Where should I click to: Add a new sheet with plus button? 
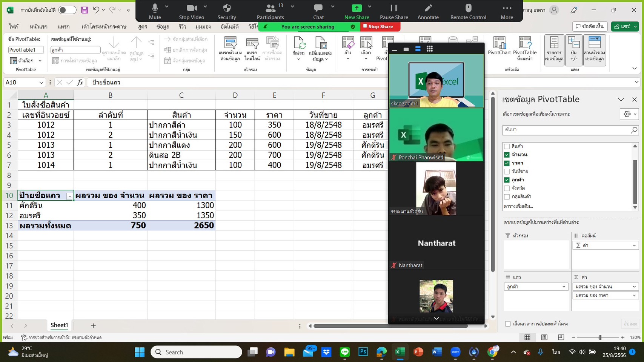93,325
